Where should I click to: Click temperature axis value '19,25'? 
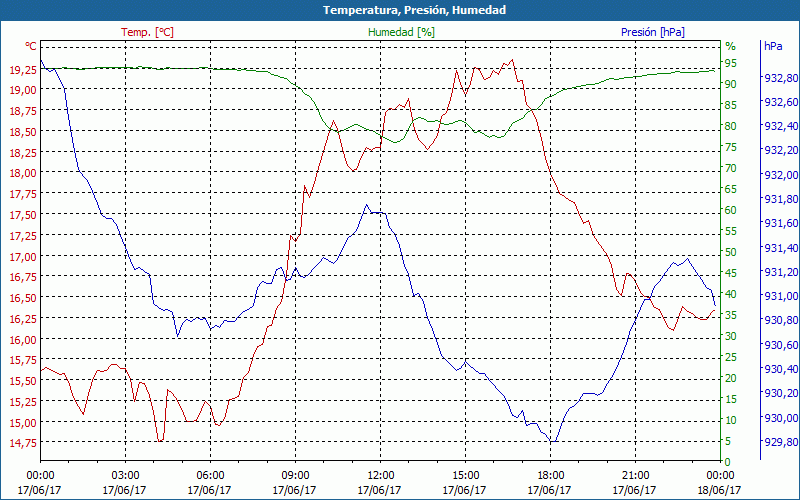23,69
